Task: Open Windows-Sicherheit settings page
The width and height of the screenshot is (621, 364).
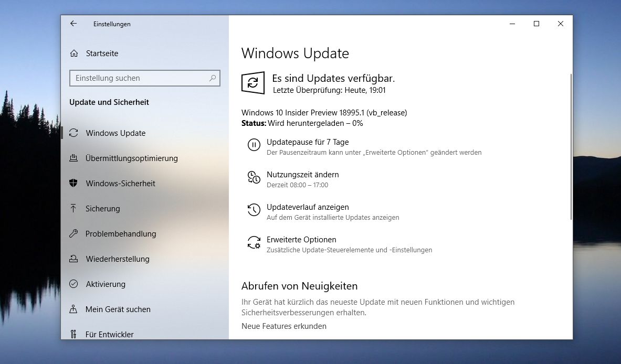Action: 120,183
